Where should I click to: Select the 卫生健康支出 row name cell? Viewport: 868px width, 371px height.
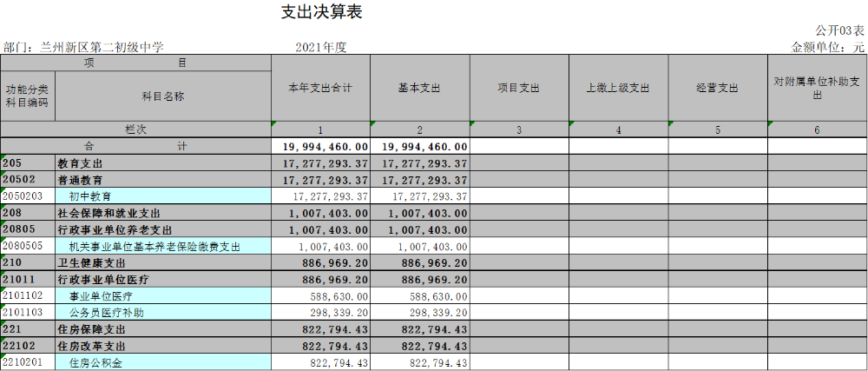point(162,263)
